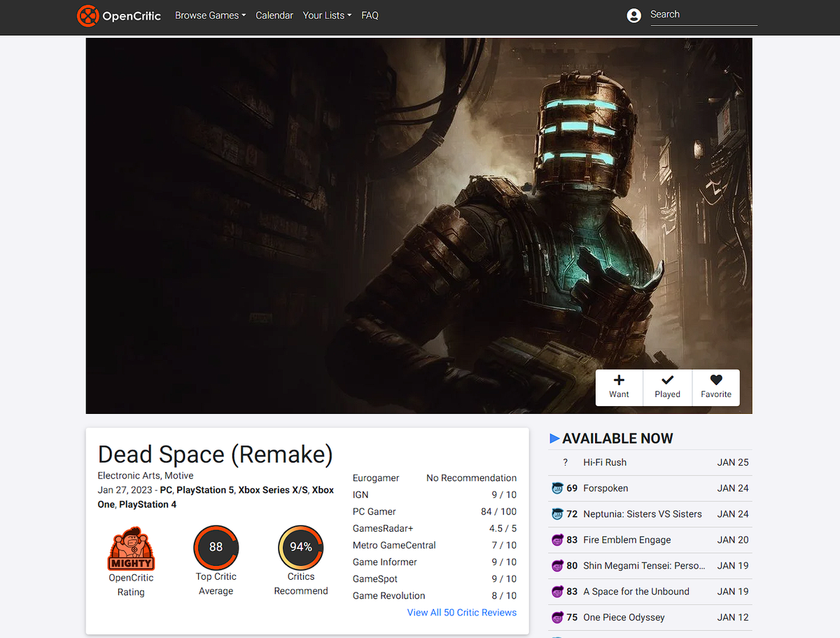Expand the Browse Games dropdown
This screenshot has height=638, width=840.
coord(210,15)
